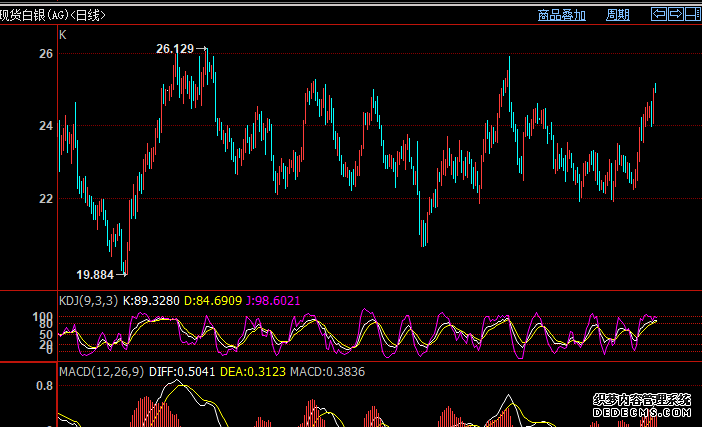Click the K label on the chart

click(x=63, y=35)
